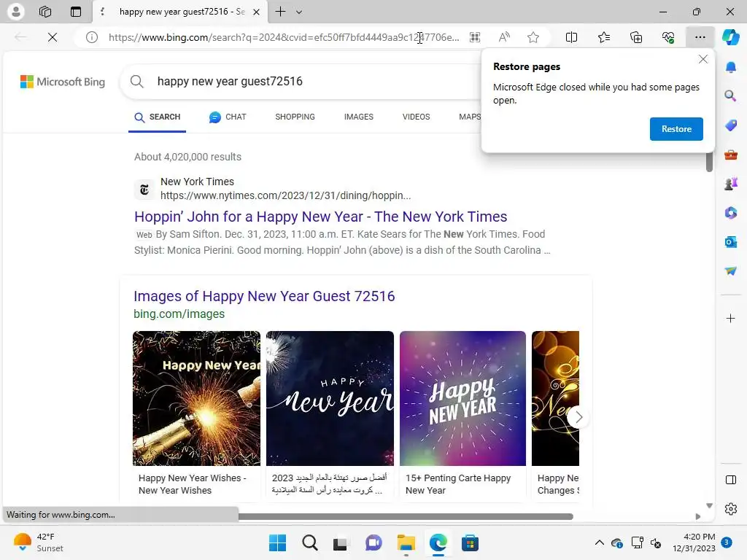Open the purple Happy New Year image
The width and height of the screenshot is (747, 560).
tap(462, 398)
